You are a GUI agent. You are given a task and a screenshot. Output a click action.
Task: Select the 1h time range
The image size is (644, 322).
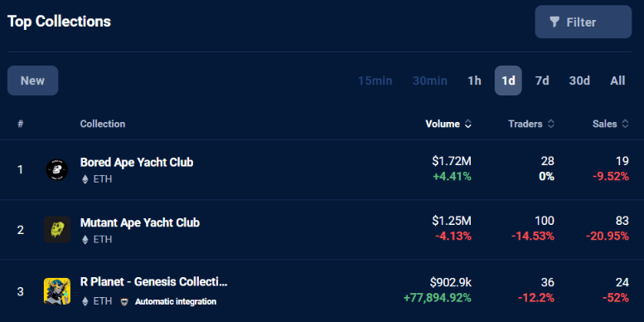(x=474, y=80)
